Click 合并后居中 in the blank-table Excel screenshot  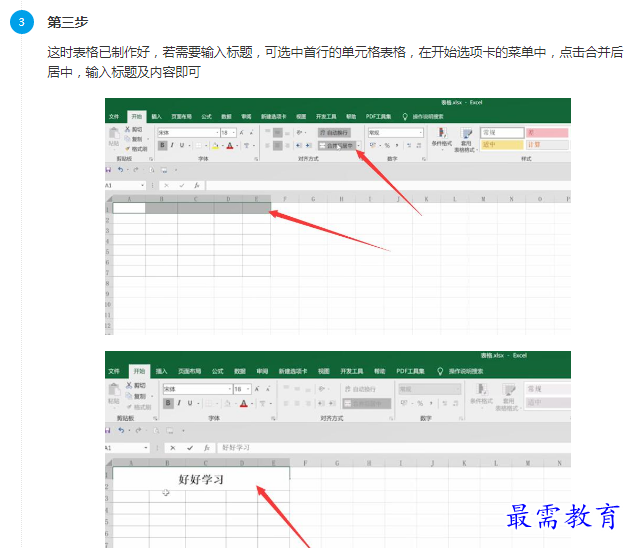(336, 145)
